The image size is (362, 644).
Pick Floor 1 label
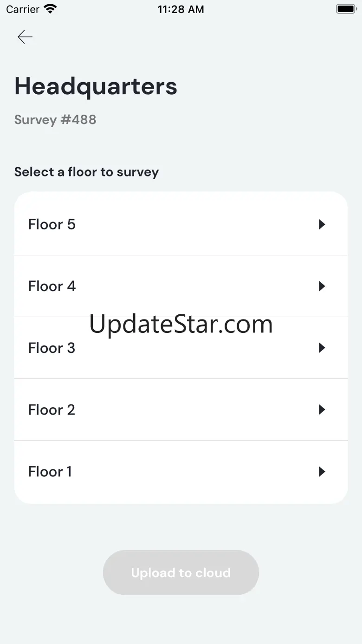50,472
